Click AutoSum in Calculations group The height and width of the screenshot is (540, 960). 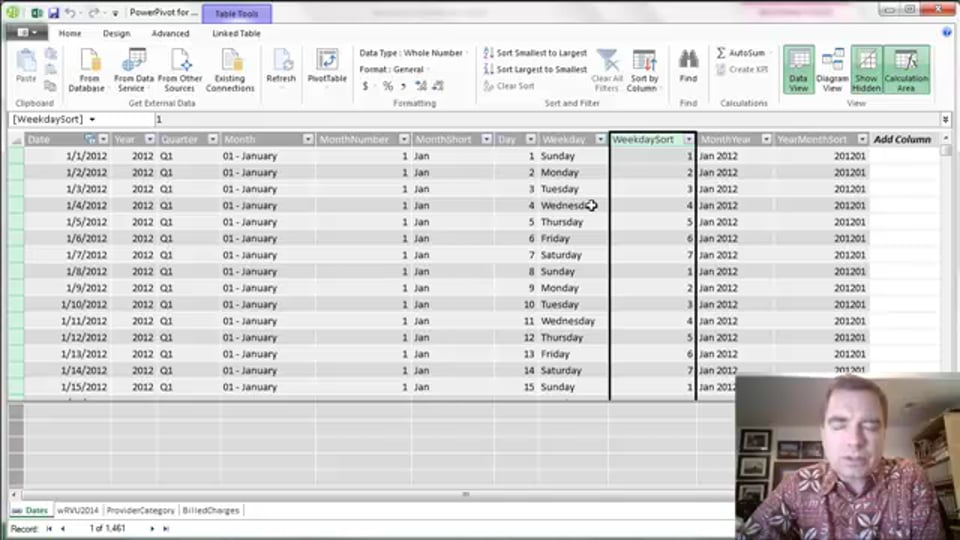tap(741, 53)
